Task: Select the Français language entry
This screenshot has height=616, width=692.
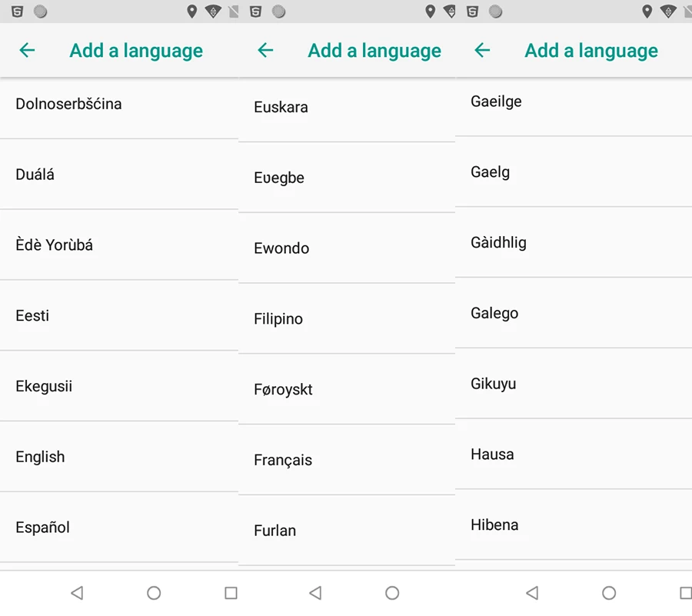Action: click(x=347, y=460)
